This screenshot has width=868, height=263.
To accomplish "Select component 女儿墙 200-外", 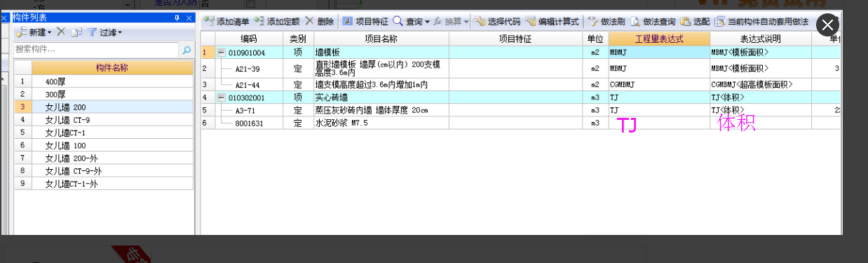I will 111,158.
